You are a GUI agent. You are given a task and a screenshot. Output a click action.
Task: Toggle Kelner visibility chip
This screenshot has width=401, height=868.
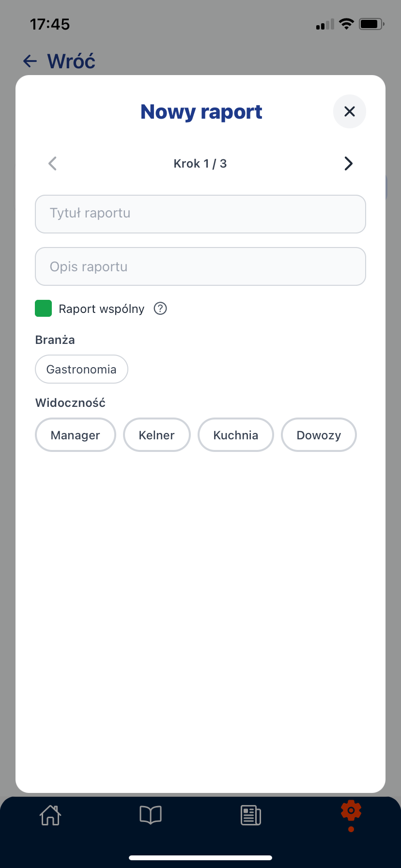click(x=157, y=435)
